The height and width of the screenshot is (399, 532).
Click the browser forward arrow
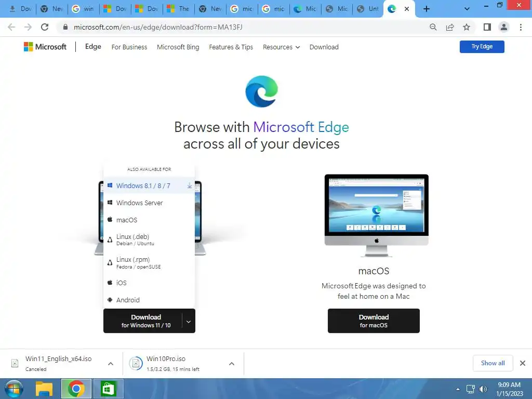tap(28, 27)
